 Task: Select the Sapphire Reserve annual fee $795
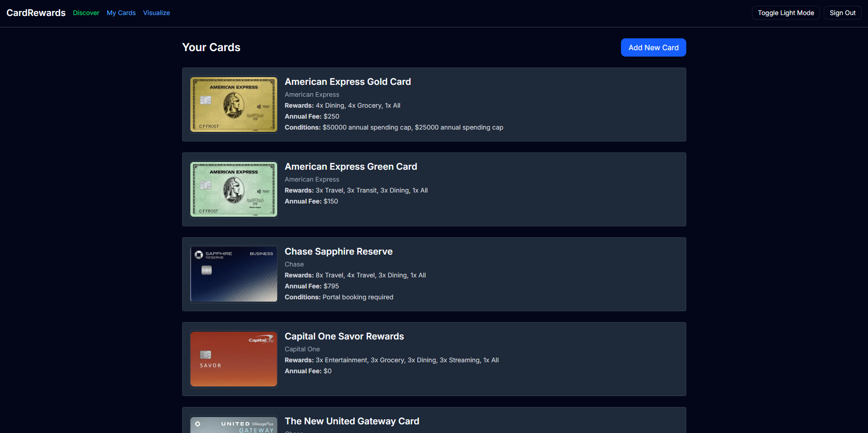point(312,286)
